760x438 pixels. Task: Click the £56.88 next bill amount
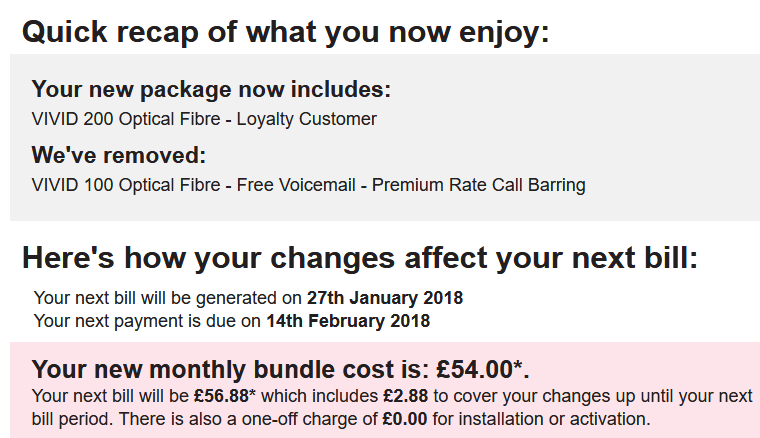(x=222, y=396)
